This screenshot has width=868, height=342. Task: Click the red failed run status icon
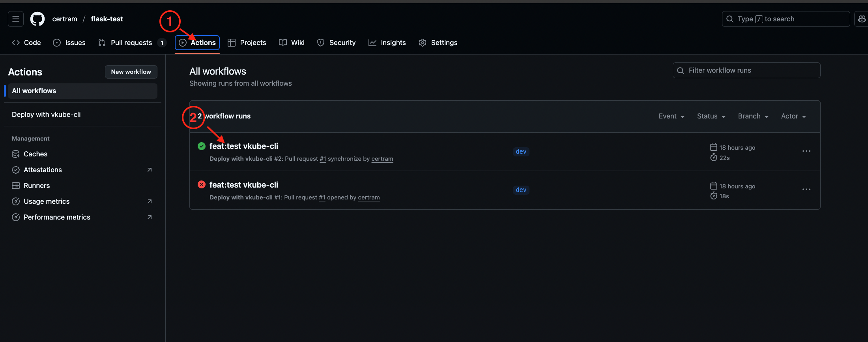pos(202,184)
